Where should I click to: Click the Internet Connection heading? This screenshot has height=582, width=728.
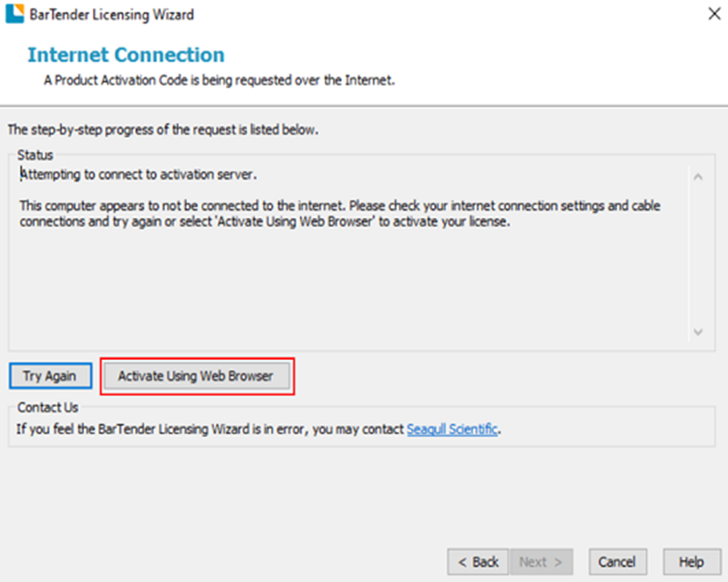click(125, 55)
